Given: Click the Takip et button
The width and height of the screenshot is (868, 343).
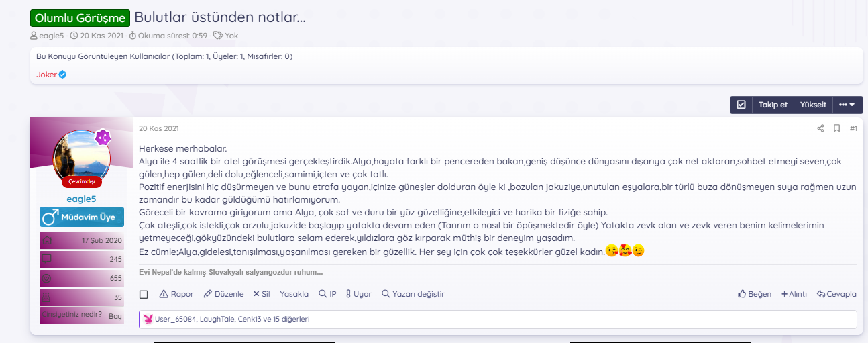Looking at the screenshot, I should 773,105.
